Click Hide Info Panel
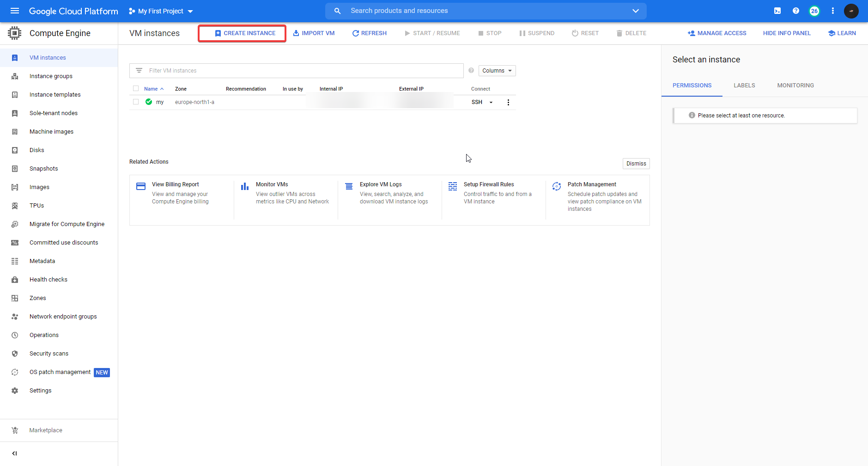The width and height of the screenshot is (868, 466). (787, 33)
